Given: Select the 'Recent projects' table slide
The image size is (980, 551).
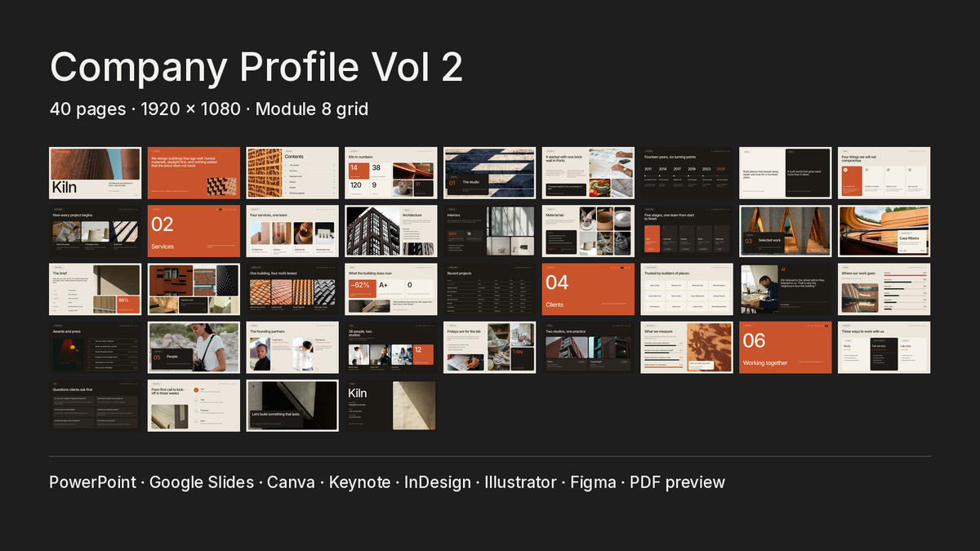Looking at the screenshot, I should 489,289.
